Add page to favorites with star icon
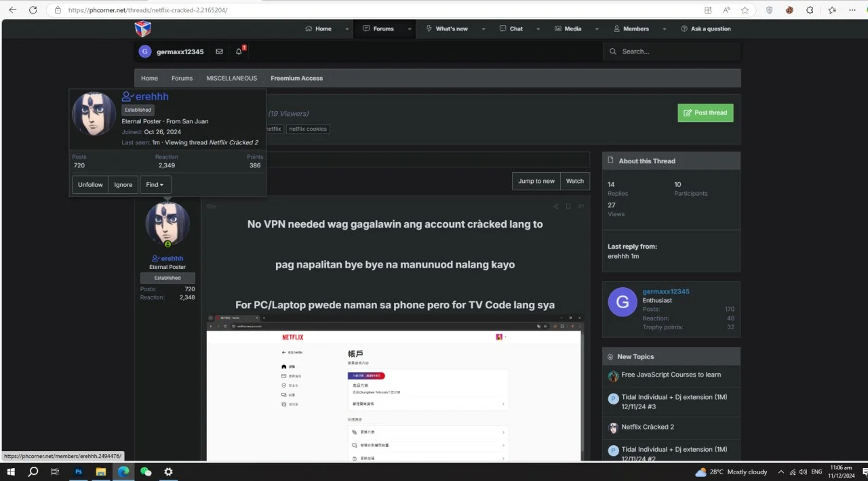 [x=745, y=10]
